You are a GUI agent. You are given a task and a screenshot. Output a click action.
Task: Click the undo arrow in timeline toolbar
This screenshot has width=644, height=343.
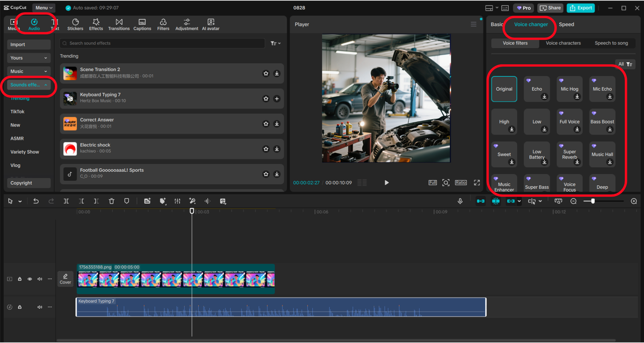36,201
